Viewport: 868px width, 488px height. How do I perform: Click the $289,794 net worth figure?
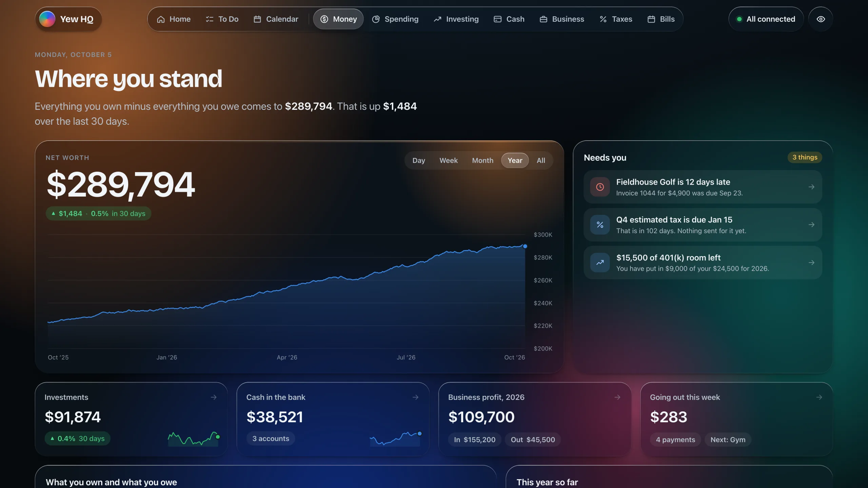tap(121, 185)
